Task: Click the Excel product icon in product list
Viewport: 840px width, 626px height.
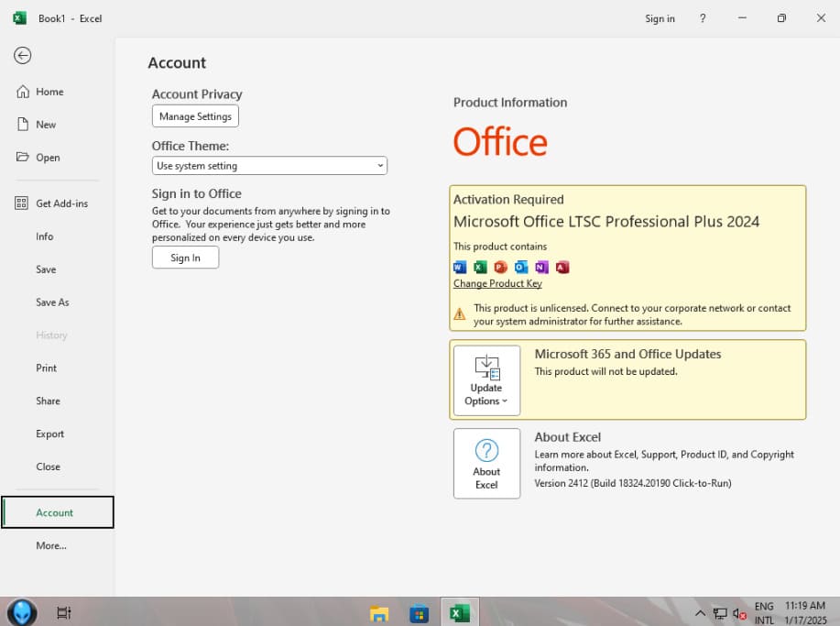Action: pos(480,267)
